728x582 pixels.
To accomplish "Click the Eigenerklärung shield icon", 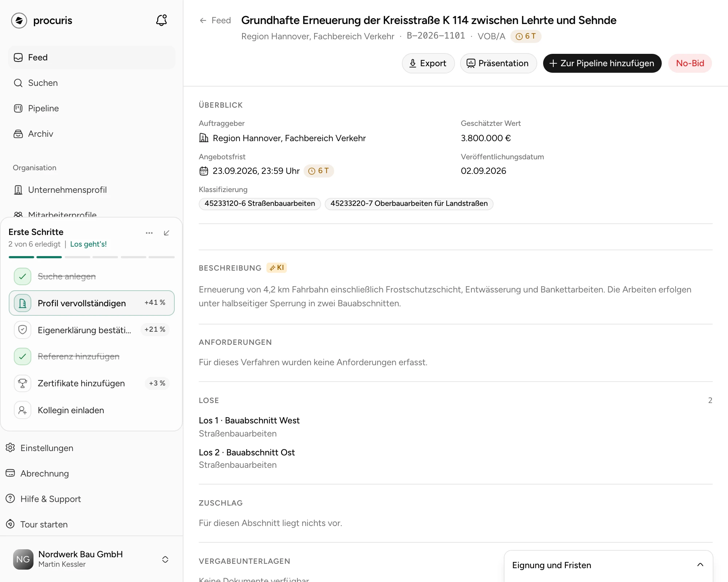I will [x=23, y=330].
